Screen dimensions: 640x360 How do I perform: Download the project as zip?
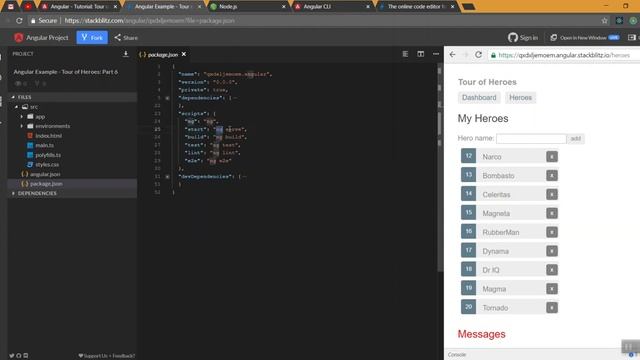point(126,54)
